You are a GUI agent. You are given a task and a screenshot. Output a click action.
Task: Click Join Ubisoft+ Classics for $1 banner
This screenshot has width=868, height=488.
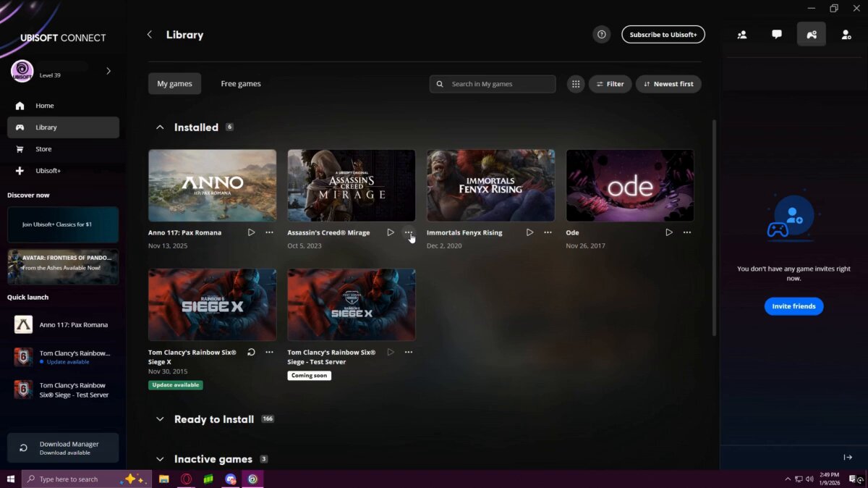(63, 224)
